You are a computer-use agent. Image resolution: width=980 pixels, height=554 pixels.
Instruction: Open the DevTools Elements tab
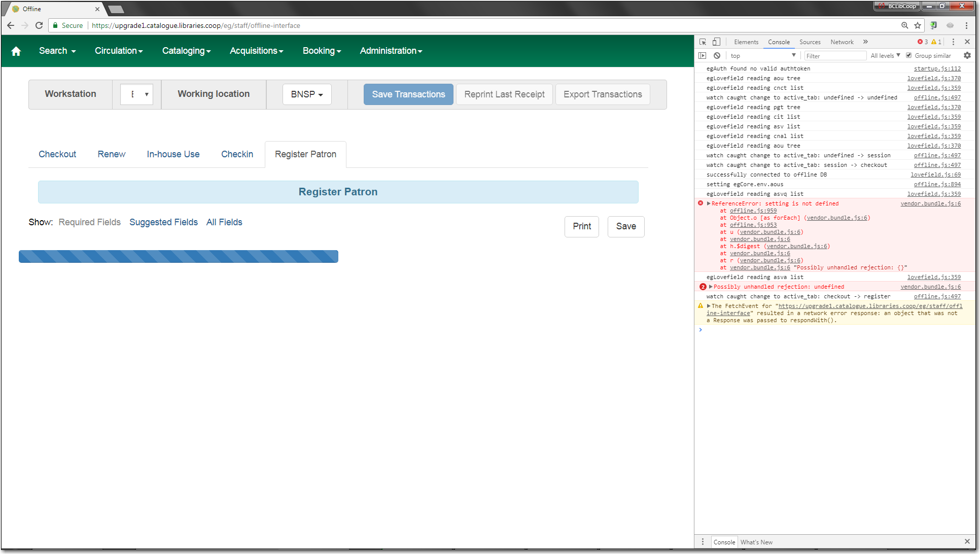(746, 42)
